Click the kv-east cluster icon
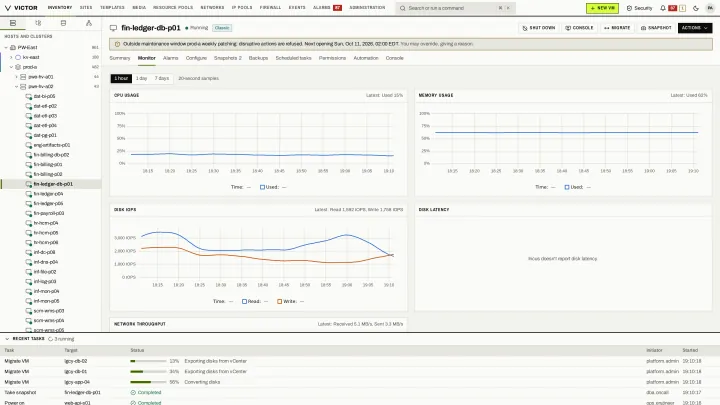Screen dimensions: 720x405 coord(18,57)
